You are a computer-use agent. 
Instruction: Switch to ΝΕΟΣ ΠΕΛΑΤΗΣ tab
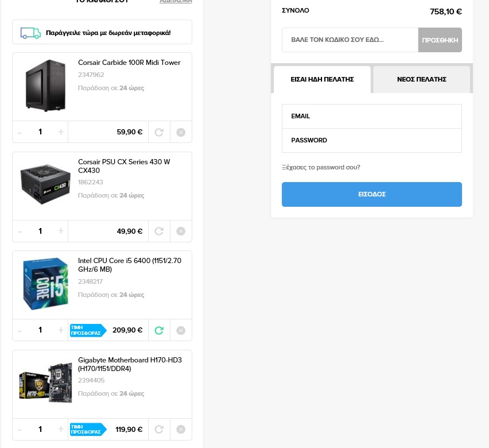point(422,79)
